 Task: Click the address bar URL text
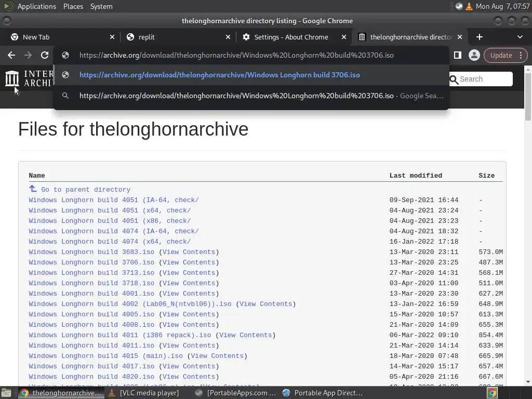tap(236, 55)
